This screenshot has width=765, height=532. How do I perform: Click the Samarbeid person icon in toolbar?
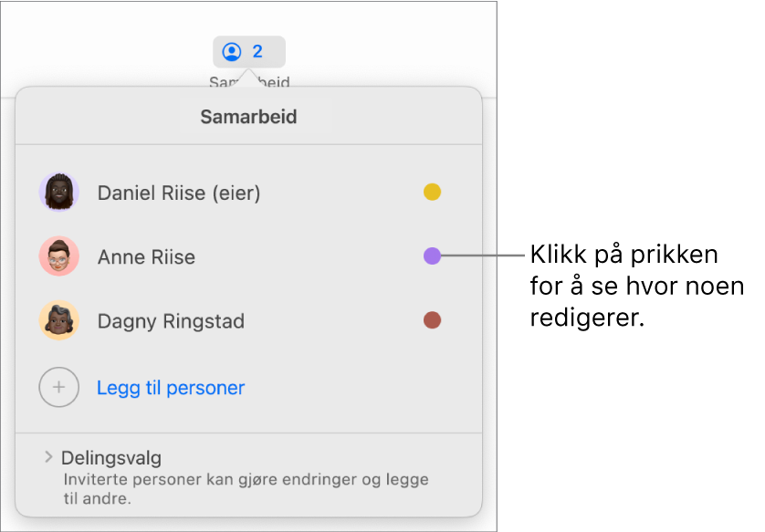[232, 52]
